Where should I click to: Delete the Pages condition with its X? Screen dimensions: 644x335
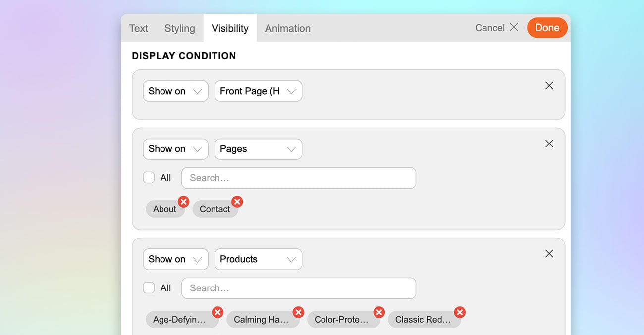point(549,144)
